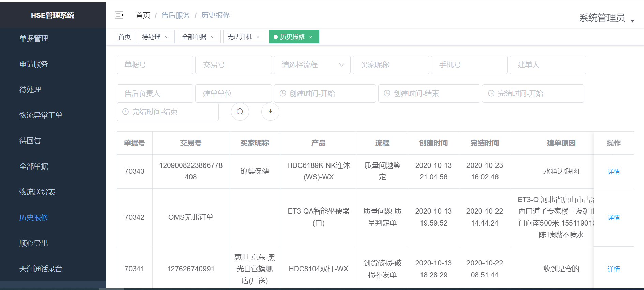
Task: Select cell 收到是弯的
Action: click(561, 269)
